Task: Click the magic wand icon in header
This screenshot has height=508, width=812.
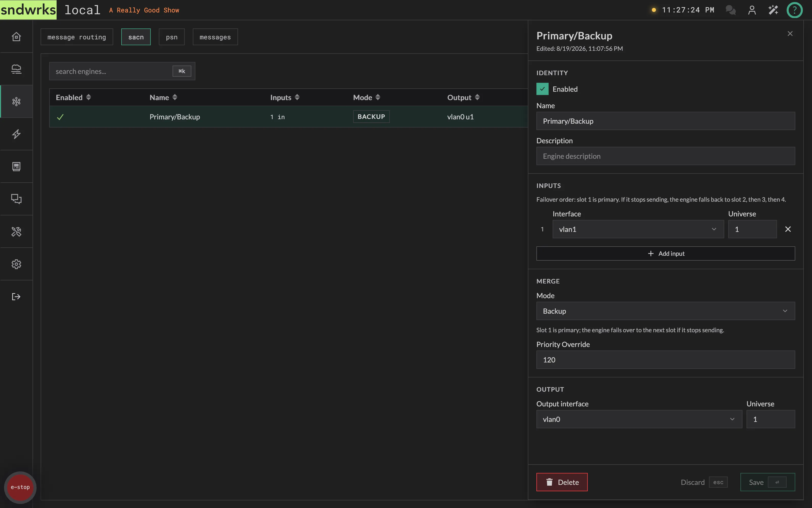Action: pos(773,10)
